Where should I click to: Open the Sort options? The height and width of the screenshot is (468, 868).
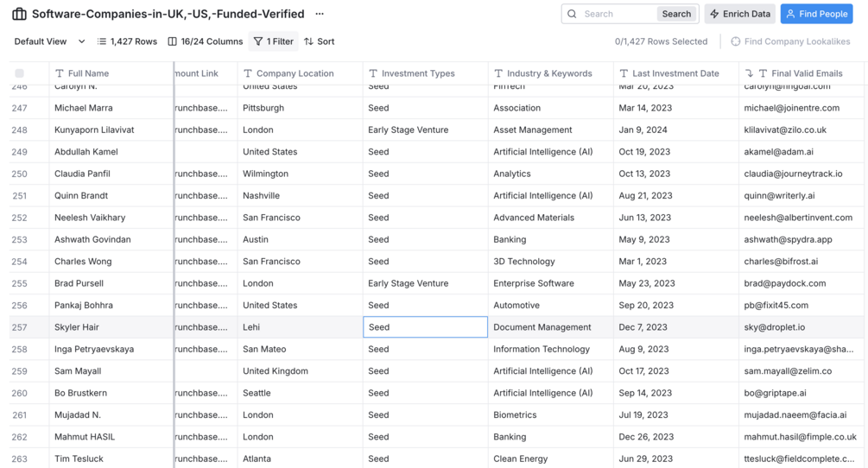pyautogui.click(x=320, y=41)
